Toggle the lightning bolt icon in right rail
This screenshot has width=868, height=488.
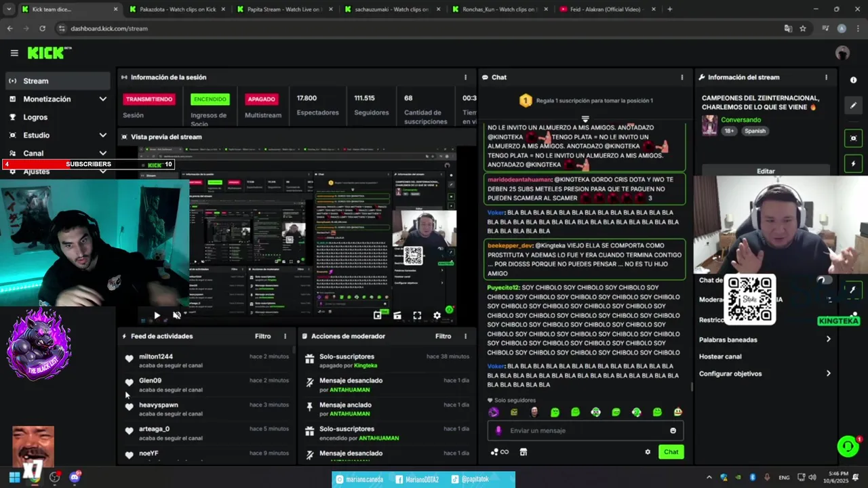coord(853,163)
